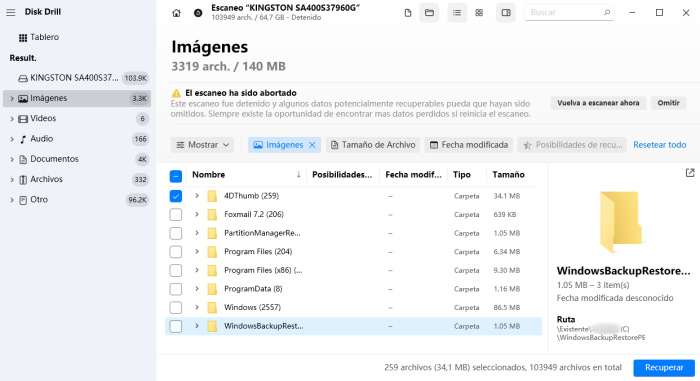Image resolution: width=700 pixels, height=381 pixels.
Task: Sort by the Tipo column header
Action: pyautogui.click(x=462, y=175)
